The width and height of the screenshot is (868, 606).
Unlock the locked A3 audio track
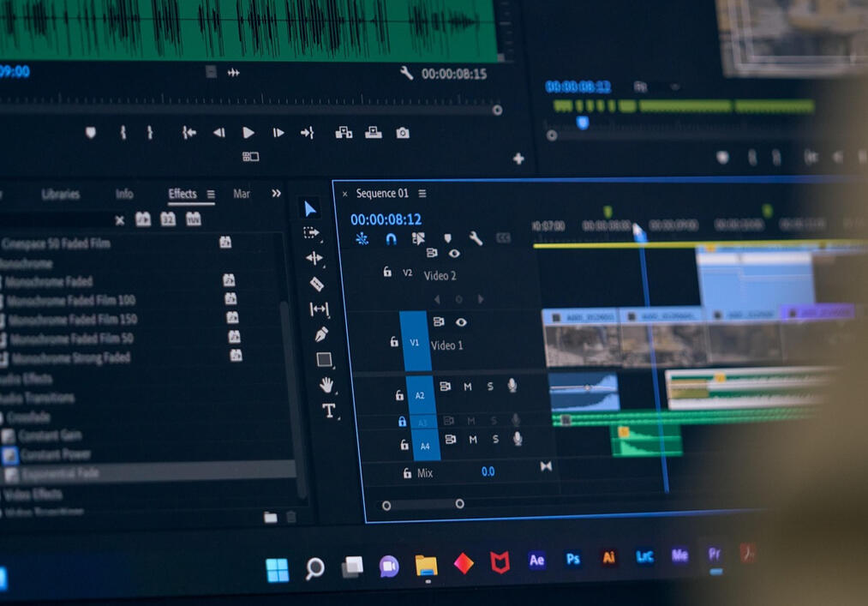pyautogui.click(x=403, y=422)
